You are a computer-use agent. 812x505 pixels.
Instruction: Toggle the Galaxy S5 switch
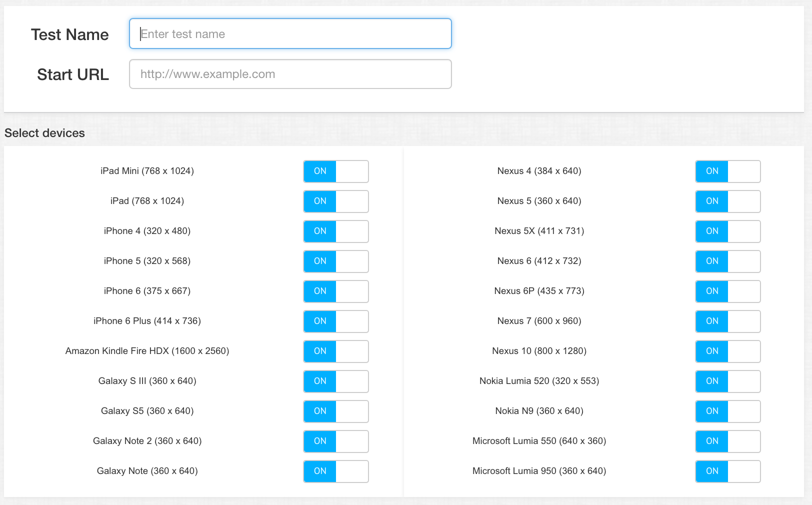coord(336,411)
